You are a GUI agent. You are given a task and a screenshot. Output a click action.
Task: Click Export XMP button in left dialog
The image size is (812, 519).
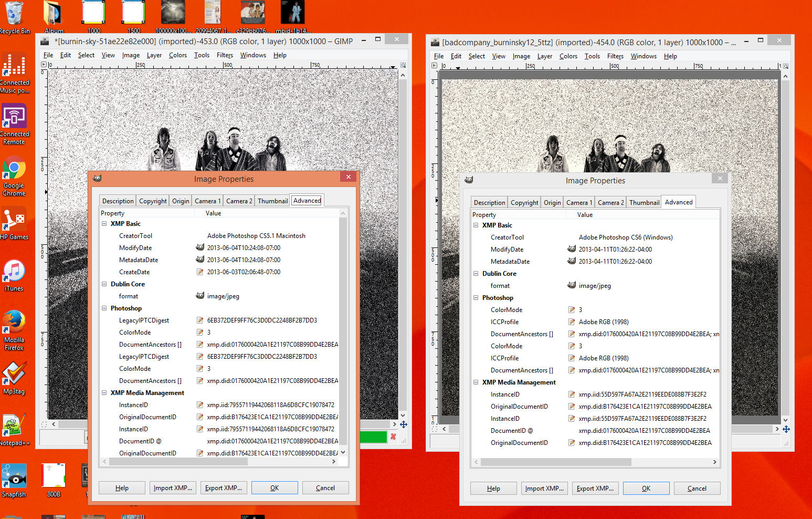pyautogui.click(x=224, y=488)
